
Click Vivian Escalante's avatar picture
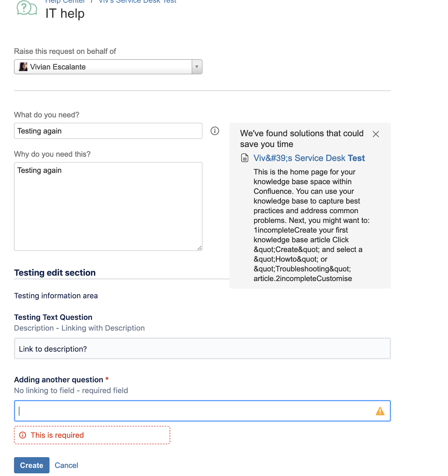tap(23, 67)
